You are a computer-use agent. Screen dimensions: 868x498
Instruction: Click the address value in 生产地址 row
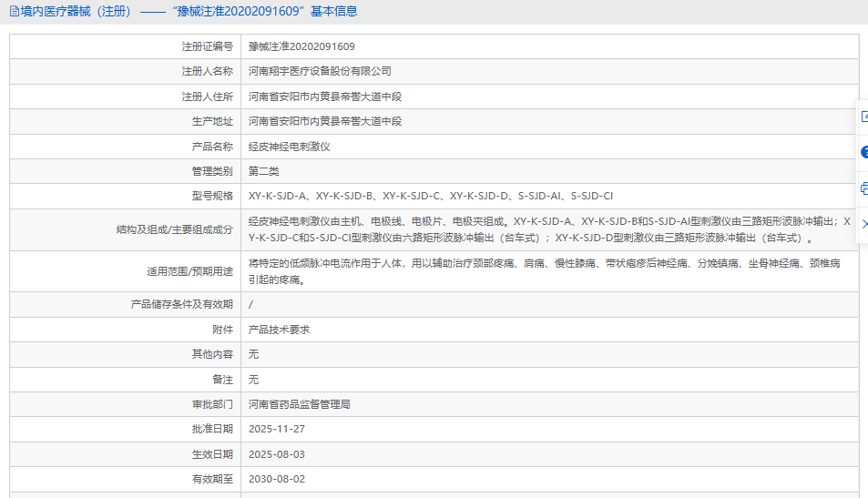tap(325, 121)
